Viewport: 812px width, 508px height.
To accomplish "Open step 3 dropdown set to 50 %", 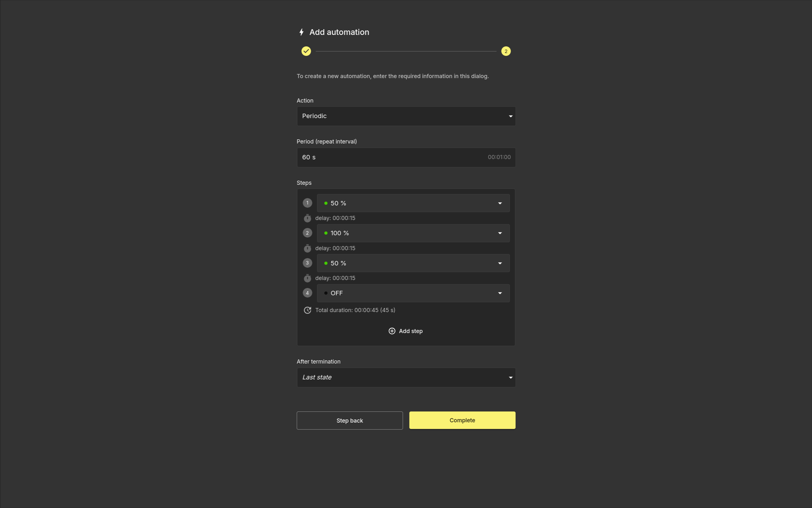I will click(x=413, y=263).
